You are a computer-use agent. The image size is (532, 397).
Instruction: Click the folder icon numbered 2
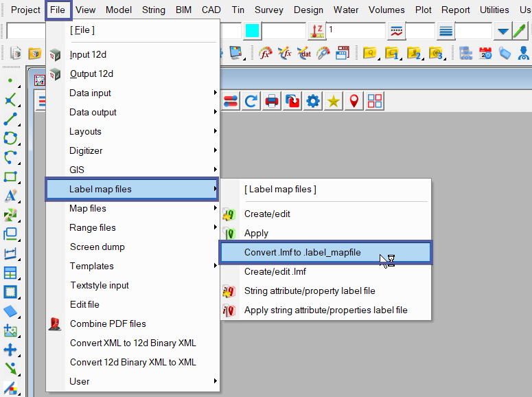click(x=414, y=54)
